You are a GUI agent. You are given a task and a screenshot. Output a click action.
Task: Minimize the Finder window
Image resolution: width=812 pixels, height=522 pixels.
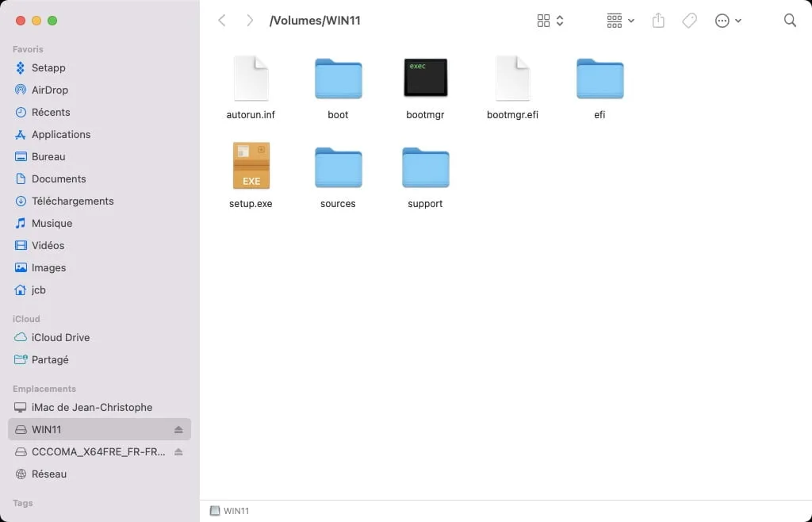[36, 21]
